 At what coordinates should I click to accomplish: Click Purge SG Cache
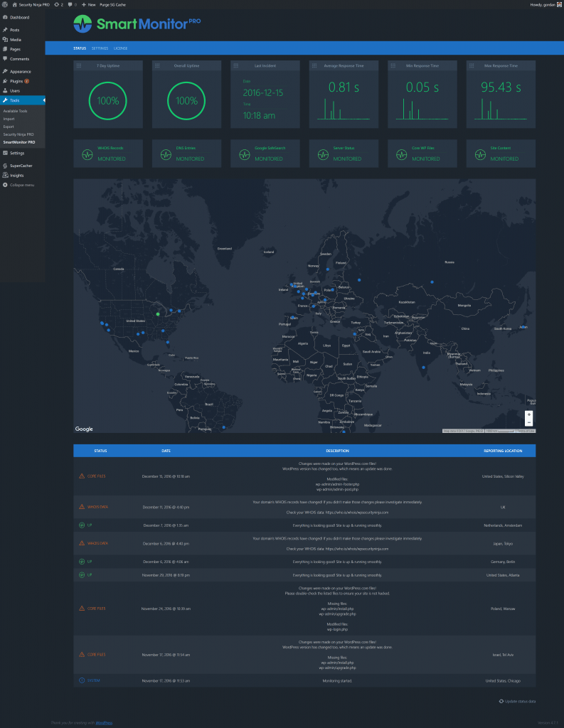[x=112, y=5]
